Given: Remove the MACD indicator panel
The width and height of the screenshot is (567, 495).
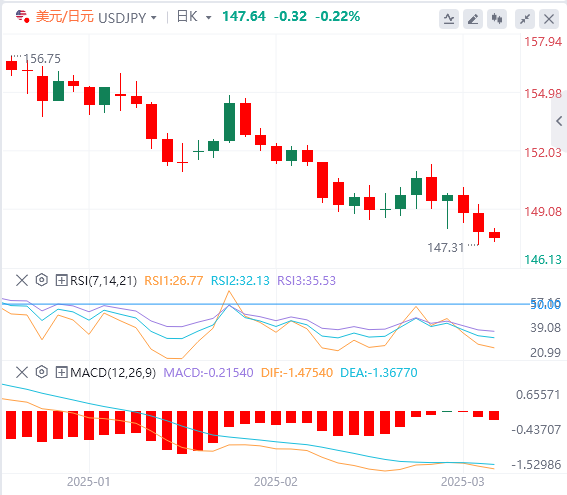Looking at the screenshot, I should (22, 372).
